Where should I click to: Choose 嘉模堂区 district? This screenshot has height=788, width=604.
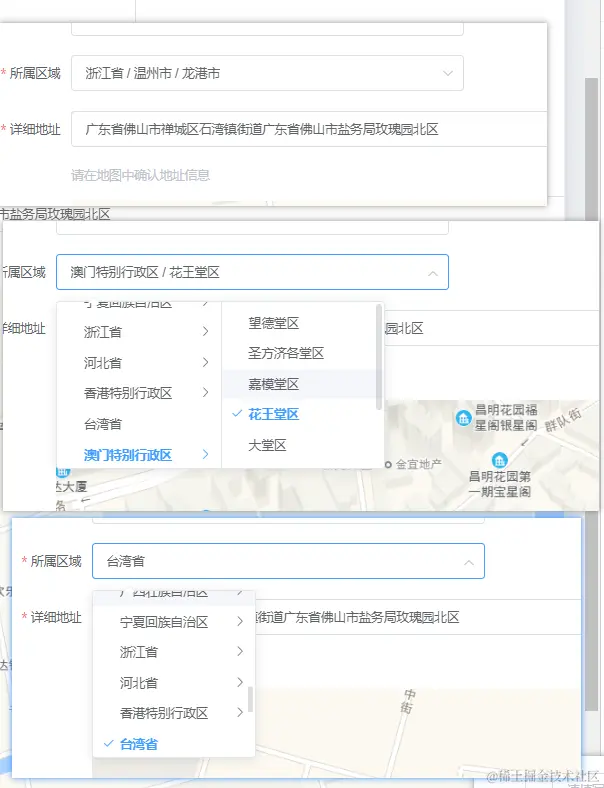point(300,384)
